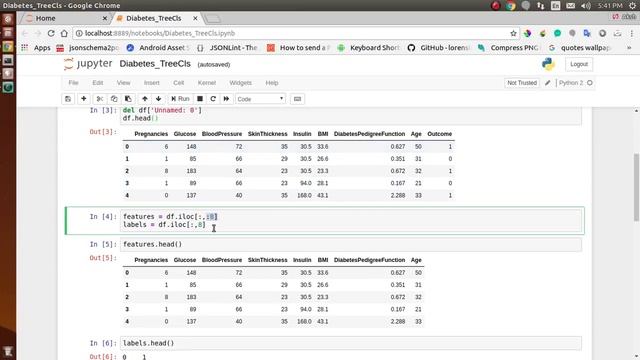Open the Edit menu
This screenshot has width=640, height=360.
(98, 83)
